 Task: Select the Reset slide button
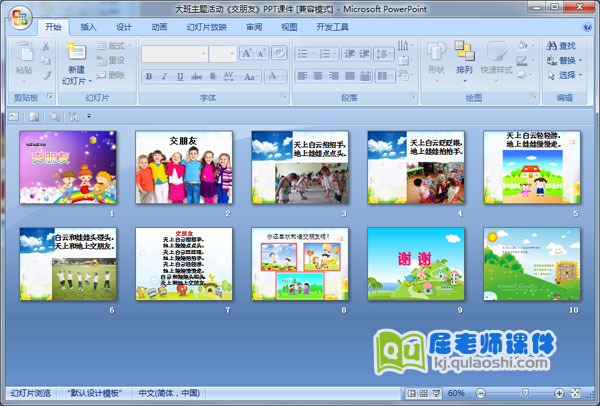click(x=111, y=60)
